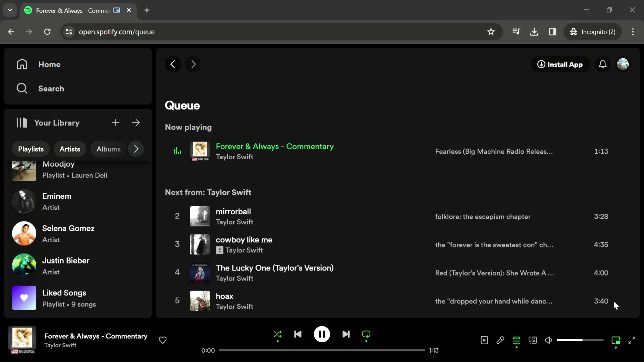Click the Install App button
The width and height of the screenshot is (644, 362).
pyautogui.click(x=560, y=64)
